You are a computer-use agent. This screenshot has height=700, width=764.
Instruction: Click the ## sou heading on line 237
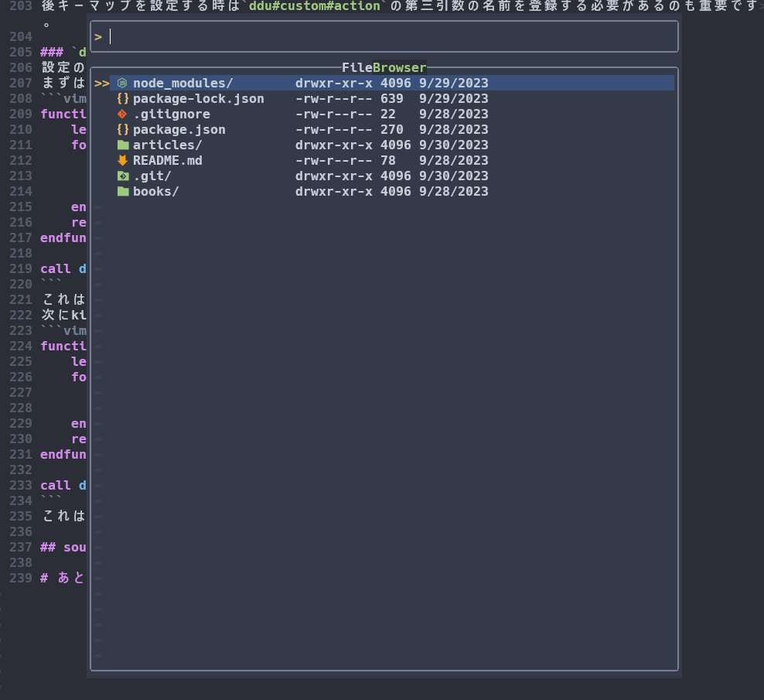[x=63, y=548]
